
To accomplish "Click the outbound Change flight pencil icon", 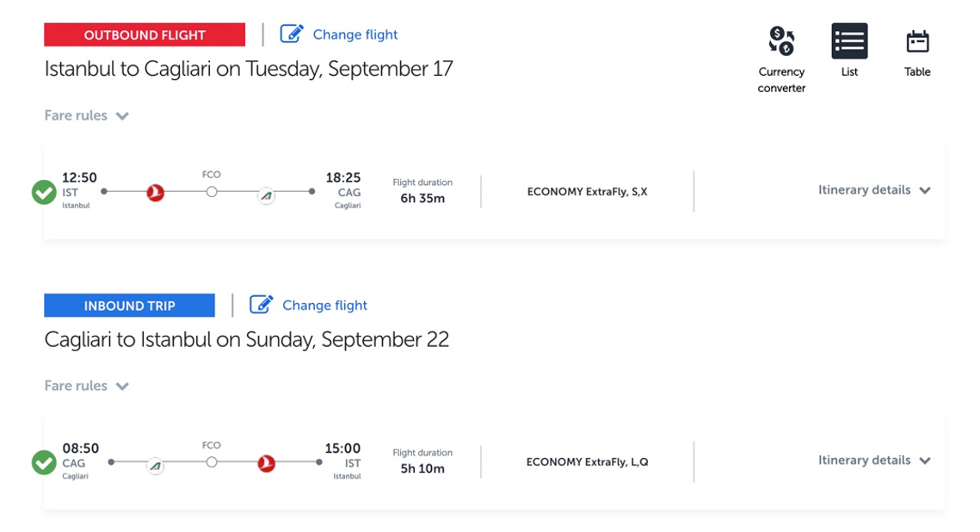I will [292, 34].
